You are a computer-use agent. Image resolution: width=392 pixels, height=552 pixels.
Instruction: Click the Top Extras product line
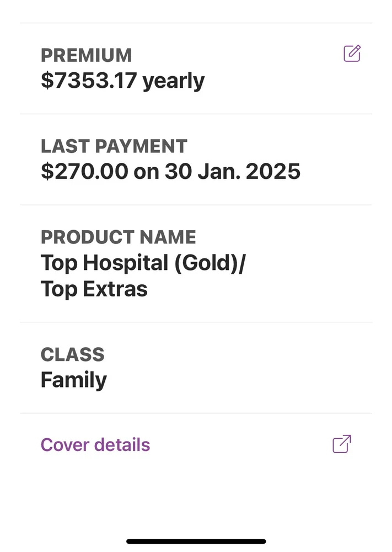(94, 289)
